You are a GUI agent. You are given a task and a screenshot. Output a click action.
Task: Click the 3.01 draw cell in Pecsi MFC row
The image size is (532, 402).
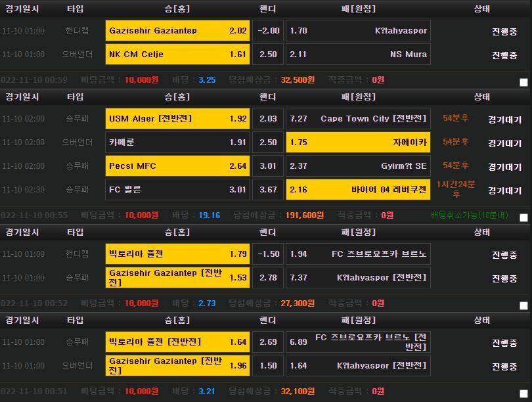268,166
